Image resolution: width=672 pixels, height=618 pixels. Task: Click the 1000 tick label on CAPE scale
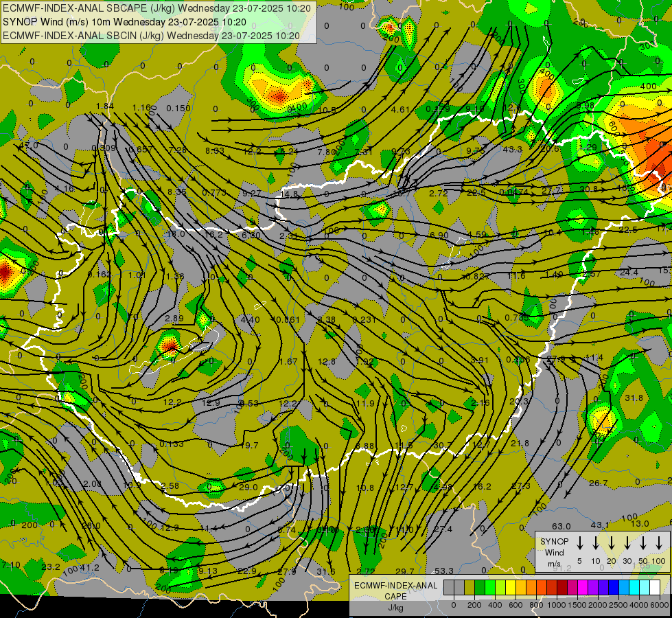[x=557, y=605]
